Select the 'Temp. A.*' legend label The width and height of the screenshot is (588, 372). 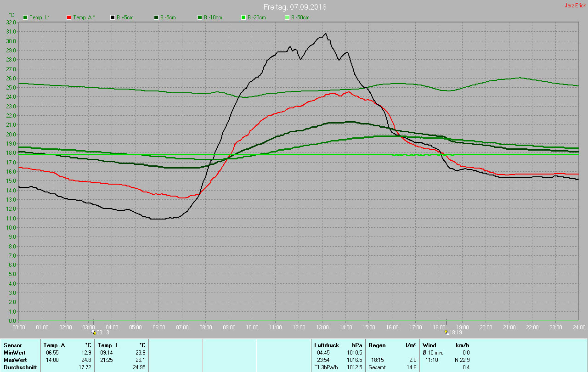(84, 17)
